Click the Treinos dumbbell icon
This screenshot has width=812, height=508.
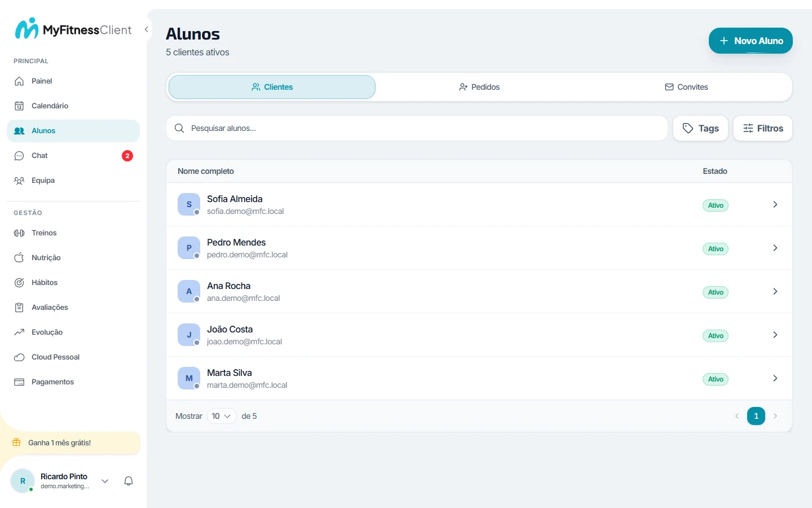click(x=19, y=233)
